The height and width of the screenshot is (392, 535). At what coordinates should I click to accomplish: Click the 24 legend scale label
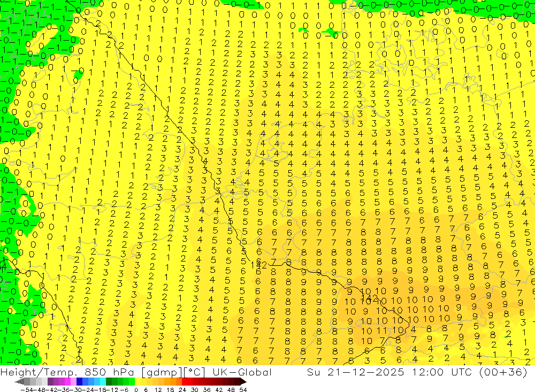[182, 390]
